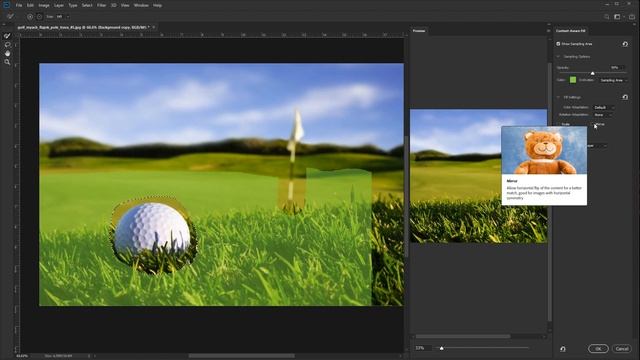Collapse the Sampling Options section
This screenshot has height=360, width=640.
pos(558,57)
